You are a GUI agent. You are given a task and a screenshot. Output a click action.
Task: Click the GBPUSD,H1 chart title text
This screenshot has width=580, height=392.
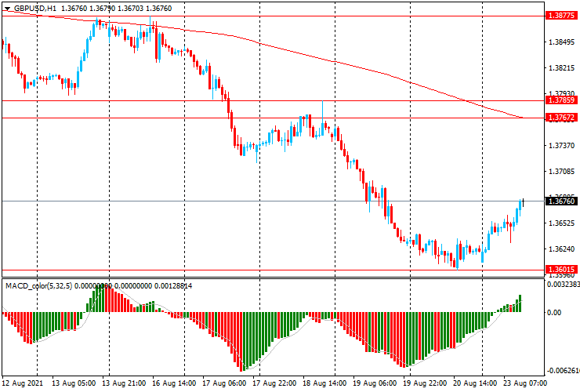pyautogui.click(x=34, y=8)
